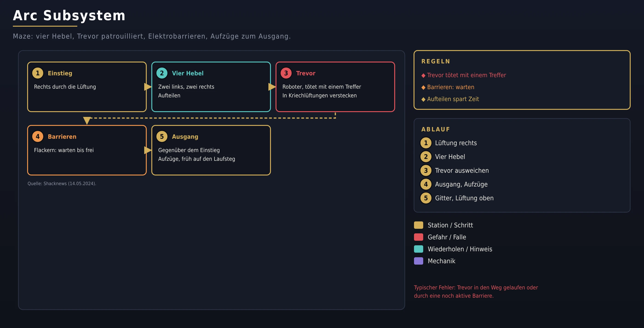Click the yellow diamond bullet before Aufteilen spart Zeit
Screen dimensions: 644x328
click(x=423, y=99)
